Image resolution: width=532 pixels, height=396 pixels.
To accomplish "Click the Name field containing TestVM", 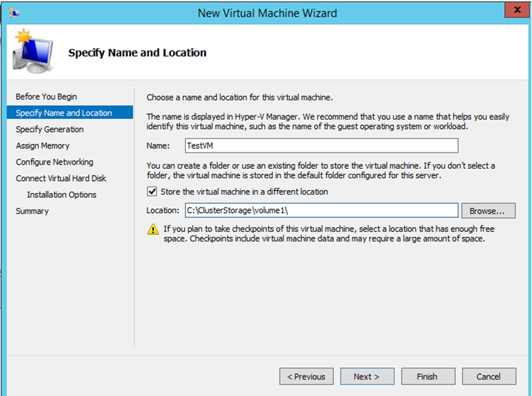I will pos(322,145).
